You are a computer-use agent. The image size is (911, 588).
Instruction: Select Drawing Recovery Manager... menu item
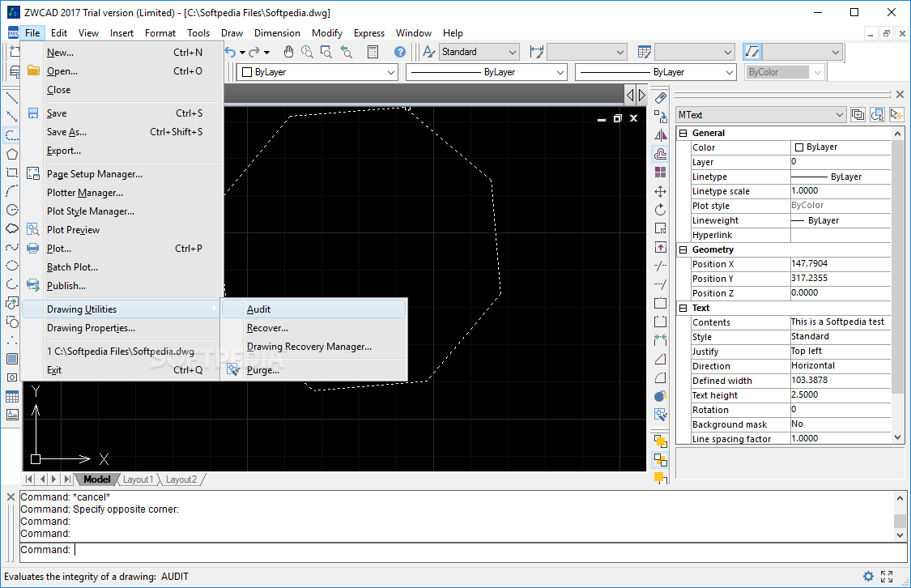click(x=313, y=347)
